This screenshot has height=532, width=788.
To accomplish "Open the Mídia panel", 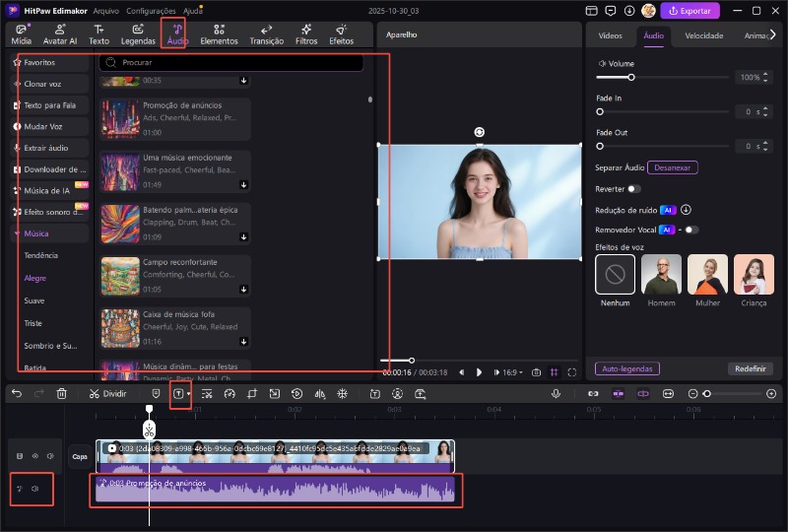I will [21, 34].
